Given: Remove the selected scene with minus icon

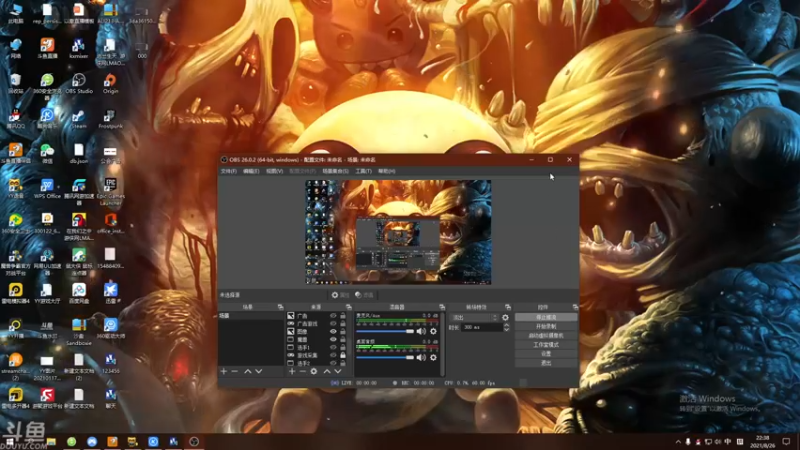Looking at the screenshot, I should [x=235, y=371].
